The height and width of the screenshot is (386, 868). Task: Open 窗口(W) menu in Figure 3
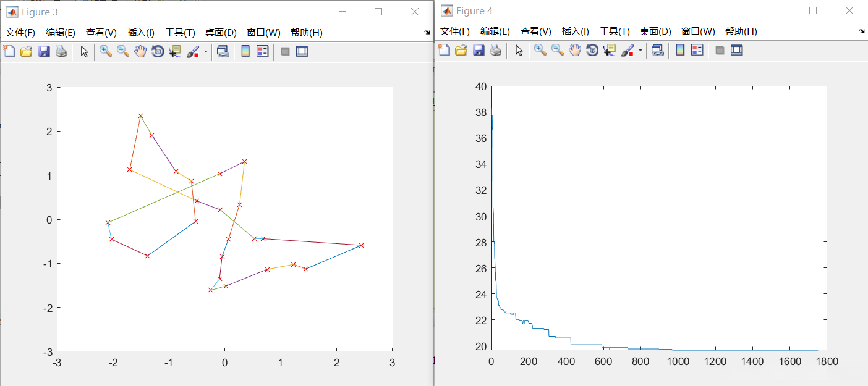(x=263, y=32)
